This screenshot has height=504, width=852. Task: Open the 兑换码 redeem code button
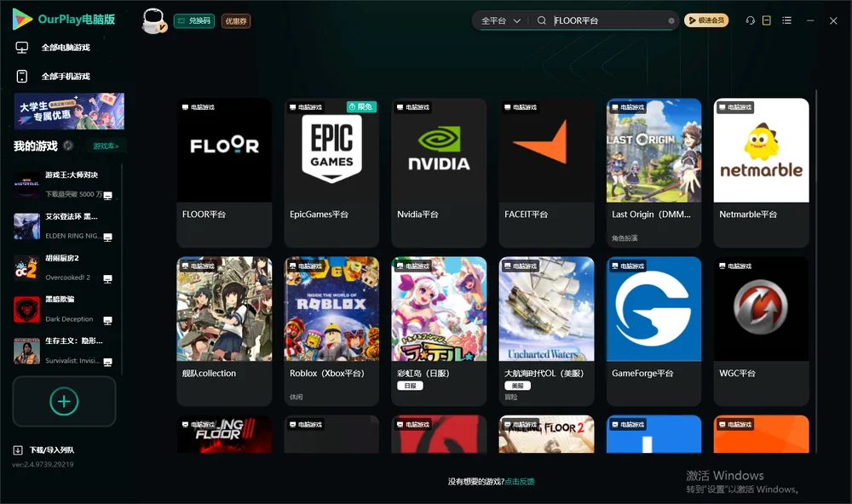click(194, 21)
